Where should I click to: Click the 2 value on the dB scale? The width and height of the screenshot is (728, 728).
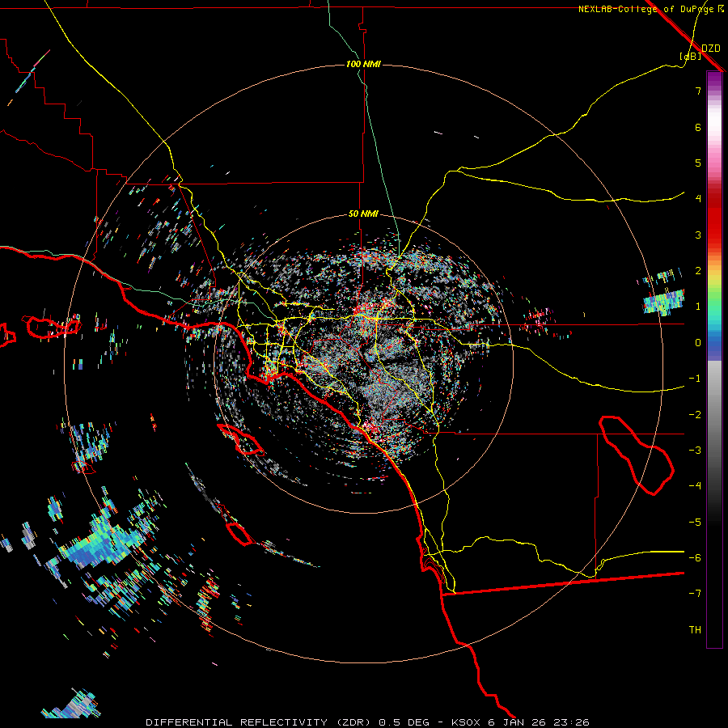[698, 271]
